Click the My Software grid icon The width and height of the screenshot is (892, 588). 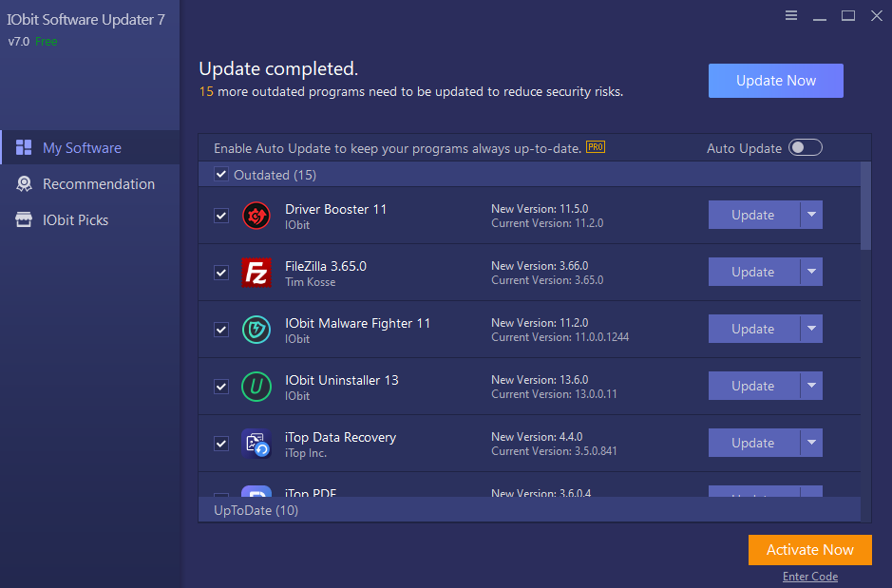coord(24,148)
